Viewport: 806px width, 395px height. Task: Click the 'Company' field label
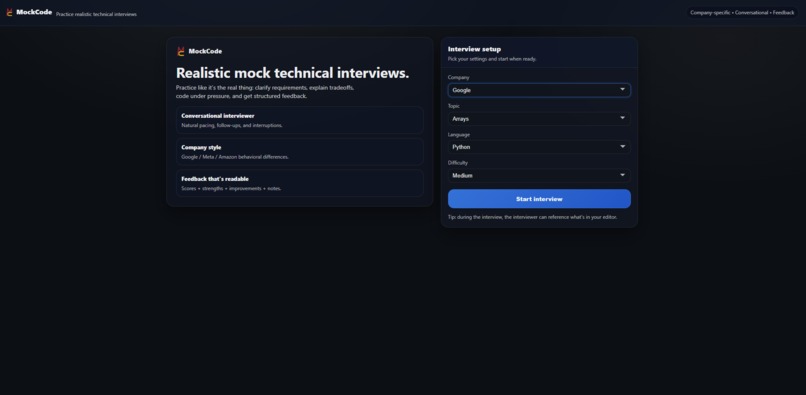coord(459,78)
